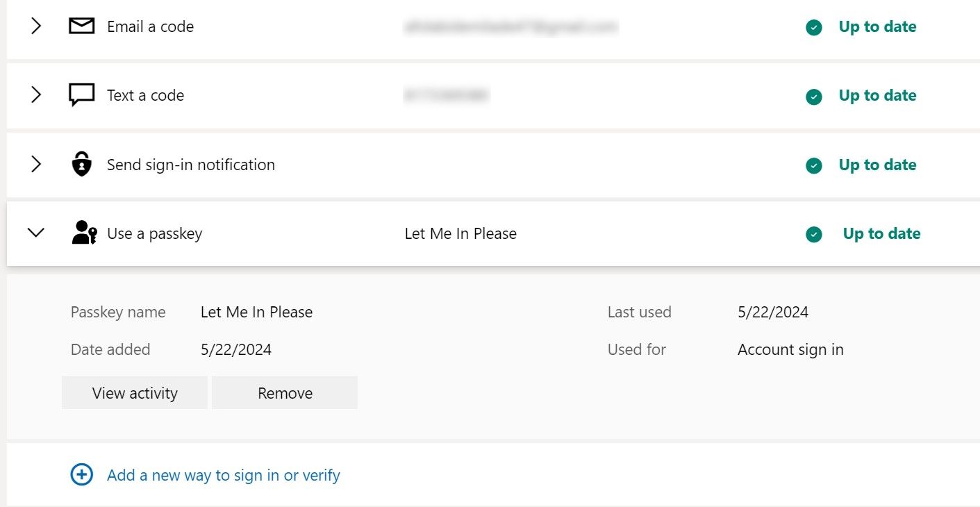Click the speech bubble Text a code icon
The width and height of the screenshot is (980, 507).
click(81, 95)
